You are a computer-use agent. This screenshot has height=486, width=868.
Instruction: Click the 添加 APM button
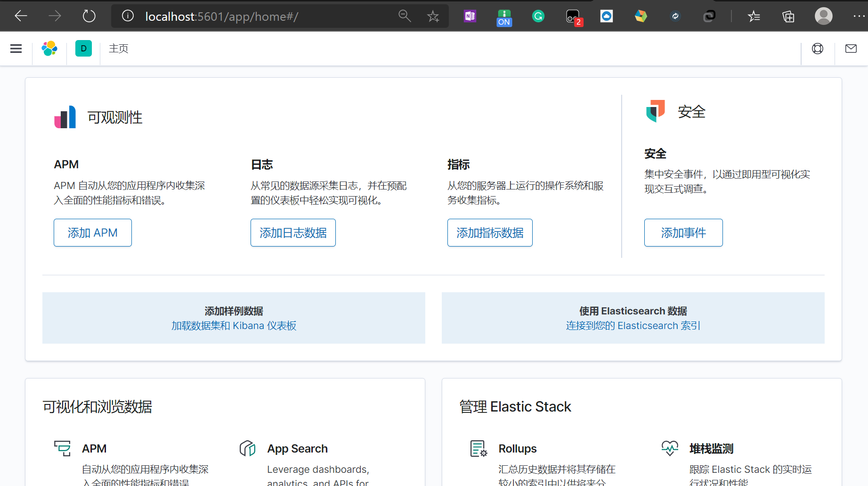(93, 232)
